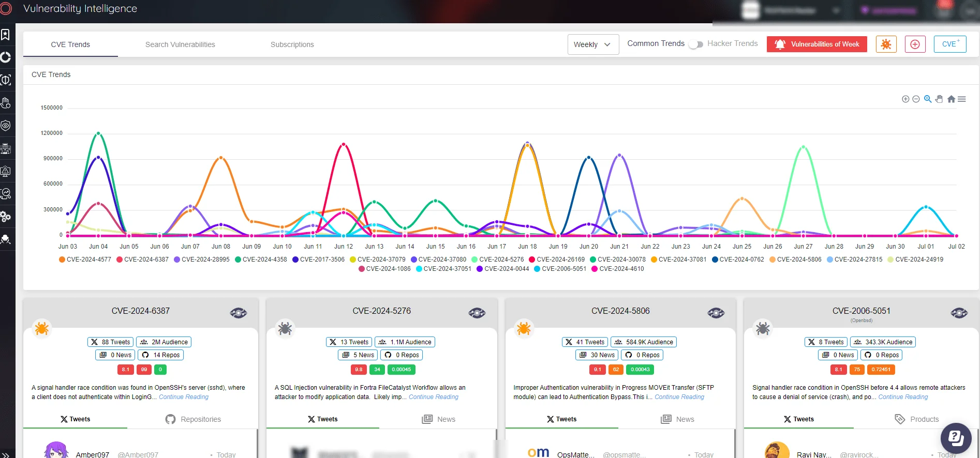The image size is (980, 458).
Task: Click the bookmark icon in left sidebar
Action: (5, 35)
